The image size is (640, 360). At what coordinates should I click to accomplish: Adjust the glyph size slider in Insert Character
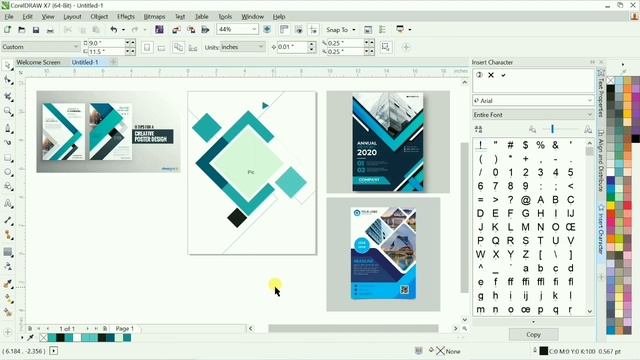552,129
